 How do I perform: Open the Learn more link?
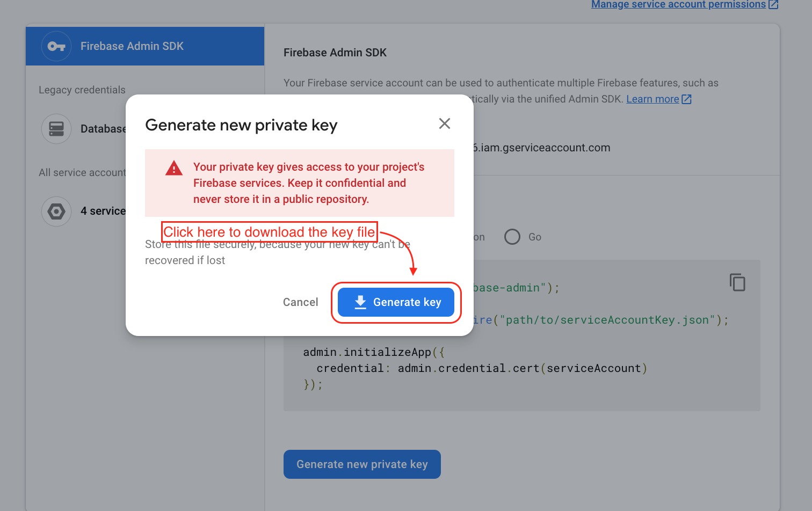coord(653,99)
